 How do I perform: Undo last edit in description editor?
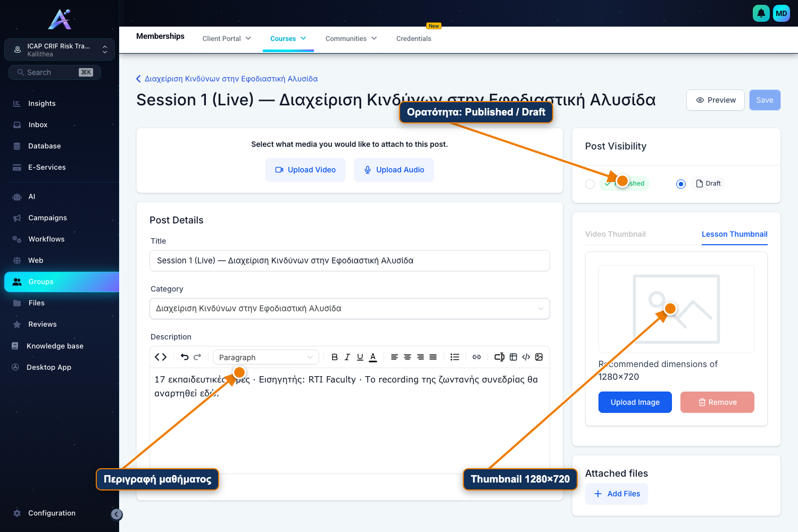(x=185, y=357)
